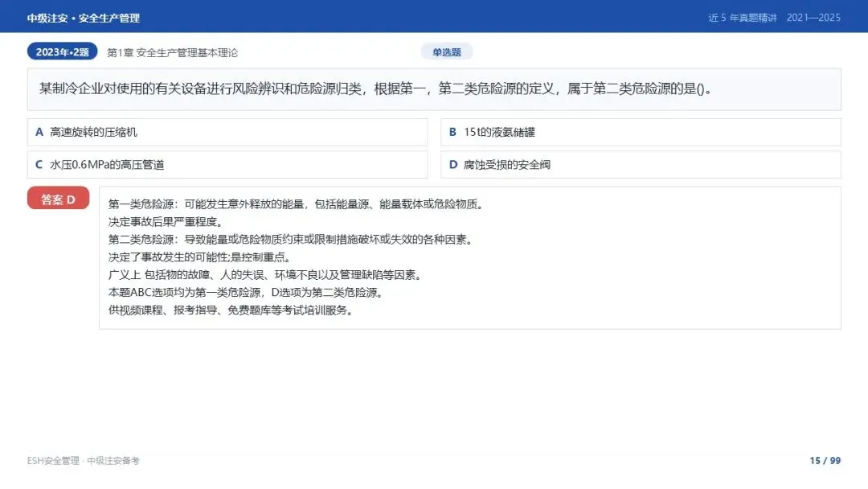Select option D 腐蚀受损的安全阀
Screen dimensions: 868x489
click(641, 165)
